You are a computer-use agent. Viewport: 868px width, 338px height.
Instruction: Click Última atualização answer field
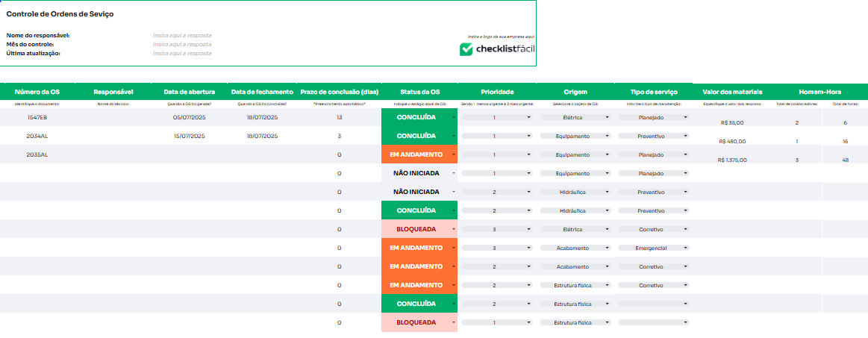[182, 53]
